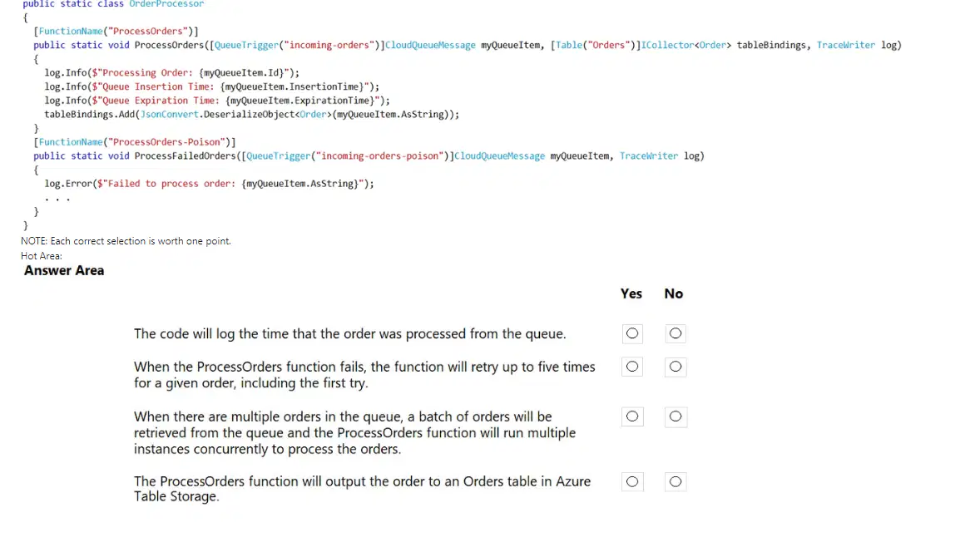Viewport: 980px width, 547px height.
Task: Select No for output to Orders table
Action: tap(675, 481)
